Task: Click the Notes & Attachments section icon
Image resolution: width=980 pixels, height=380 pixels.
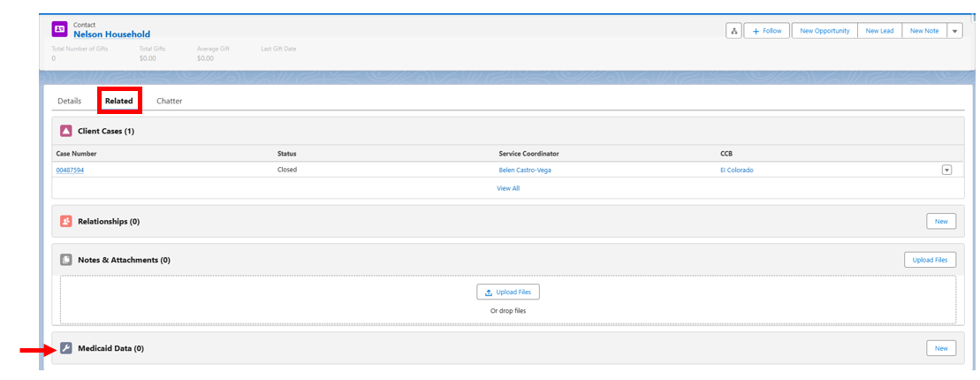Action: 65,260
